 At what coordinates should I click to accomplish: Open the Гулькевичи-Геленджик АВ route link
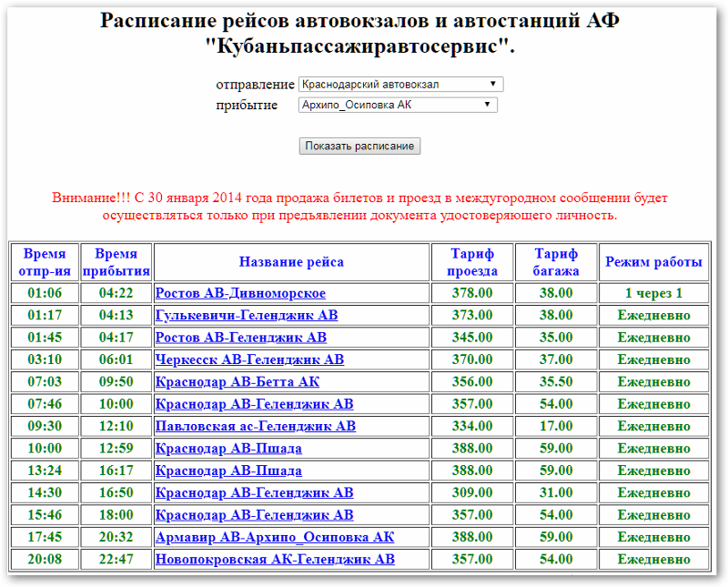click(247, 315)
